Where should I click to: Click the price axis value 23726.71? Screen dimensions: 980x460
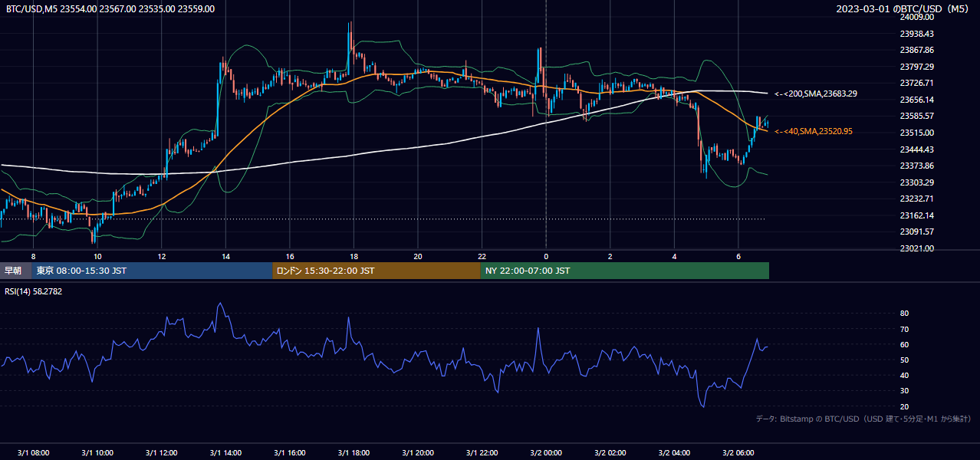[x=916, y=83]
